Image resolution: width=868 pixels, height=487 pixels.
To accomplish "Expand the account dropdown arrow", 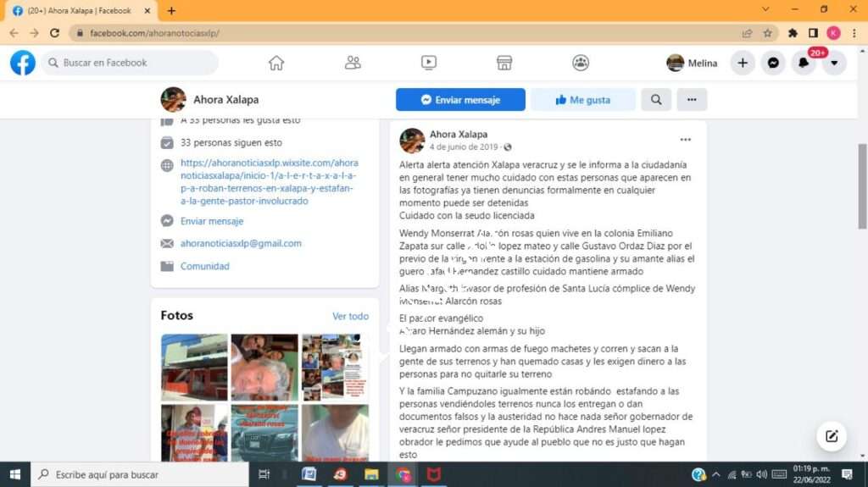I will [x=834, y=63].
